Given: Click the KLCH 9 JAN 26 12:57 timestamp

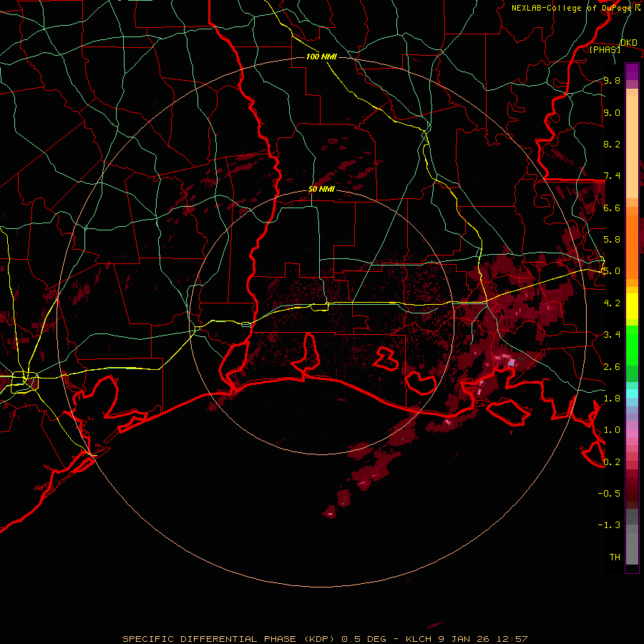Looking at the screenshot, I should coord(466,639).
